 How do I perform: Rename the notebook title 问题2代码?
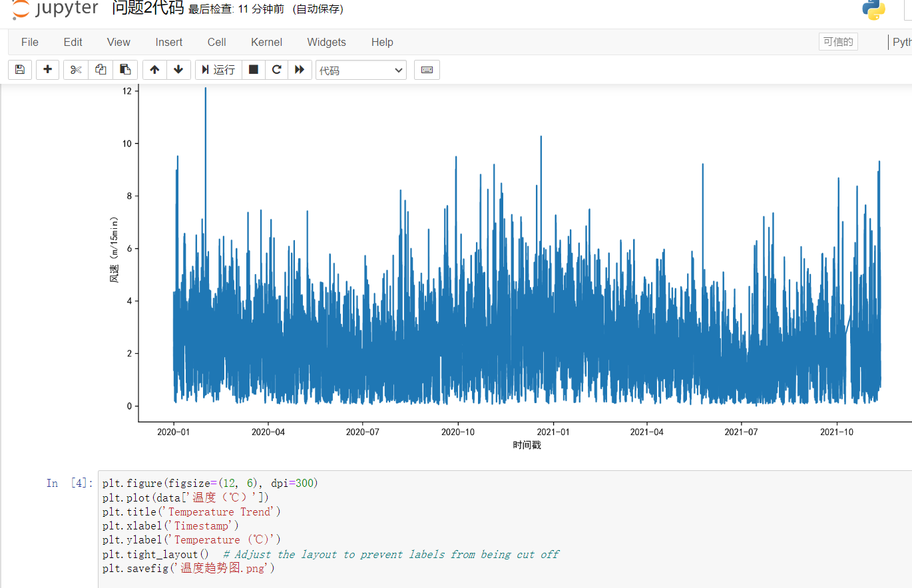tap(148, 9)
